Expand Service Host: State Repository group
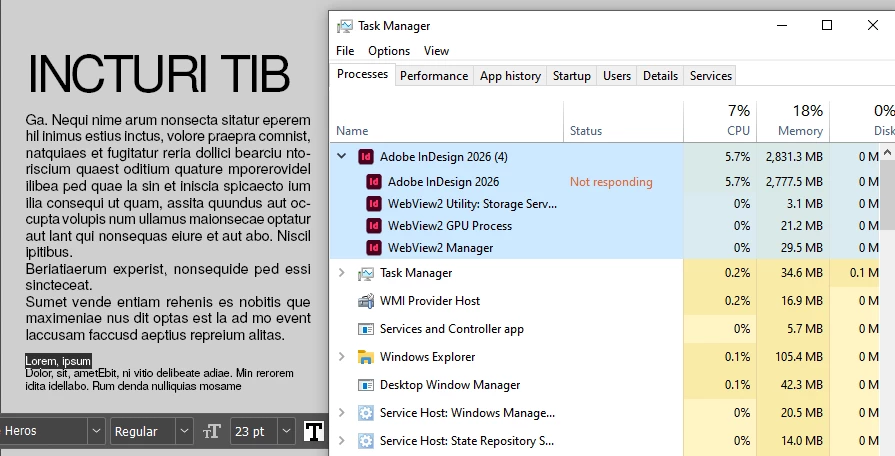 pos(341,441)
